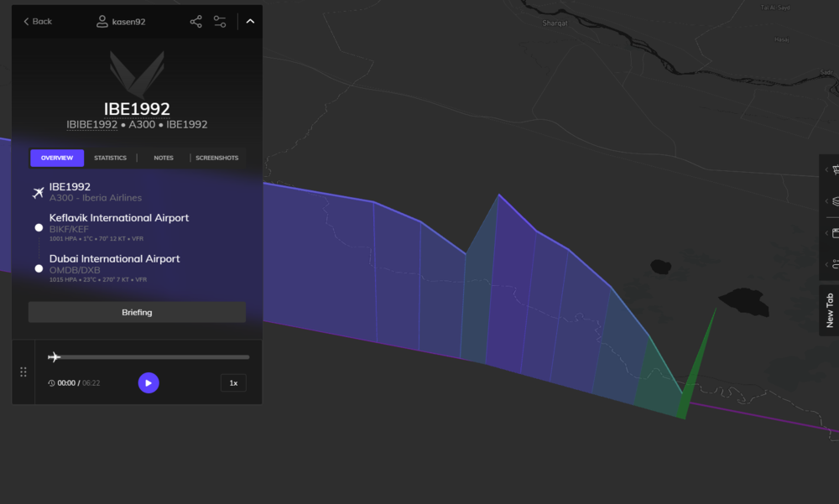Image resolution: width=839 pixels, height=504 pixels.
Task: Click the kasen92 user profile icon
Action: pos(102,22)
